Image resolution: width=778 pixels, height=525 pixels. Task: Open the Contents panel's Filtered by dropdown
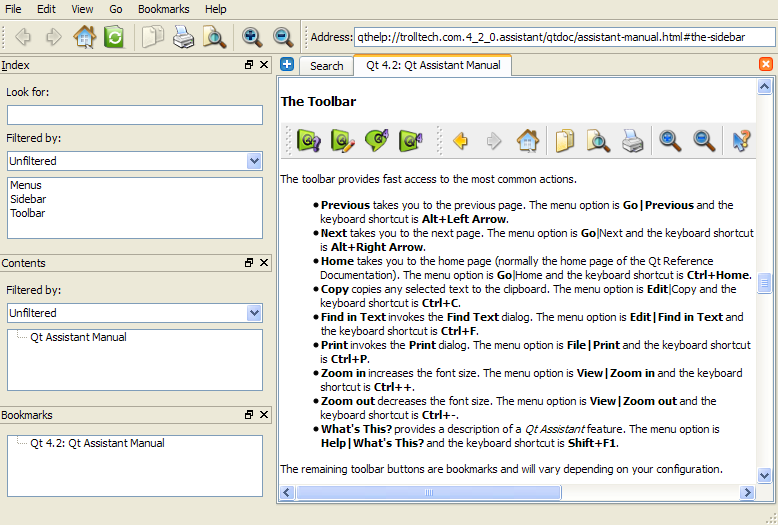point(135,313)
